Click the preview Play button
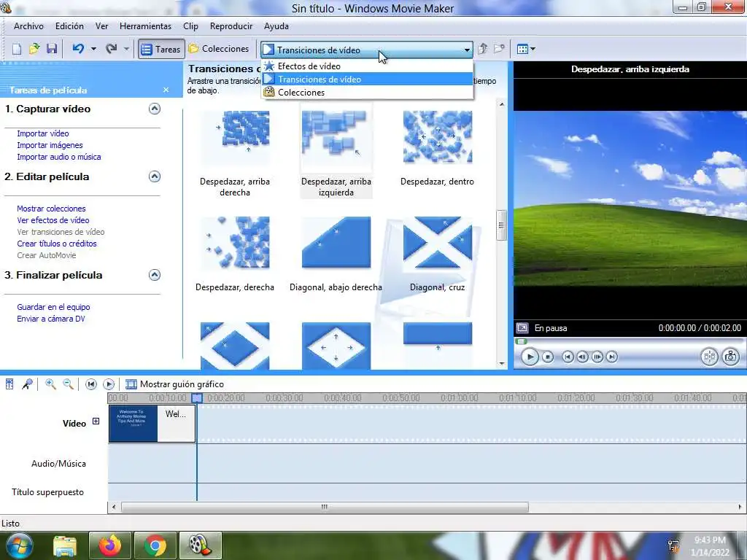Screen dimensions: 747x560 (530, 357)
